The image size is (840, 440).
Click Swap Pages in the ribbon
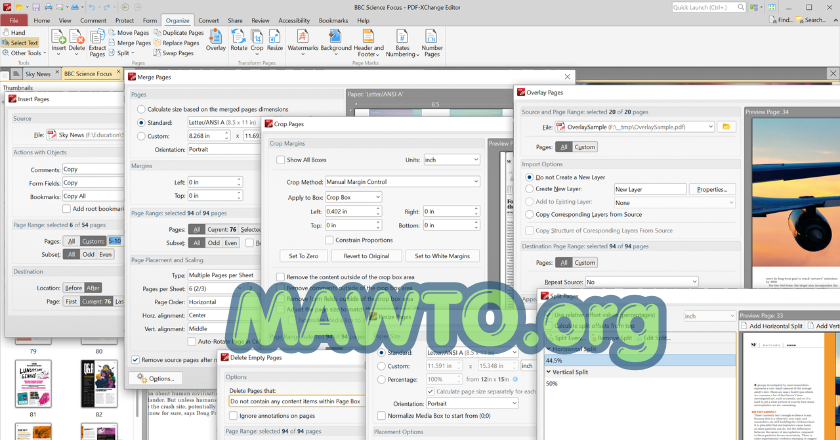point(174,53)
